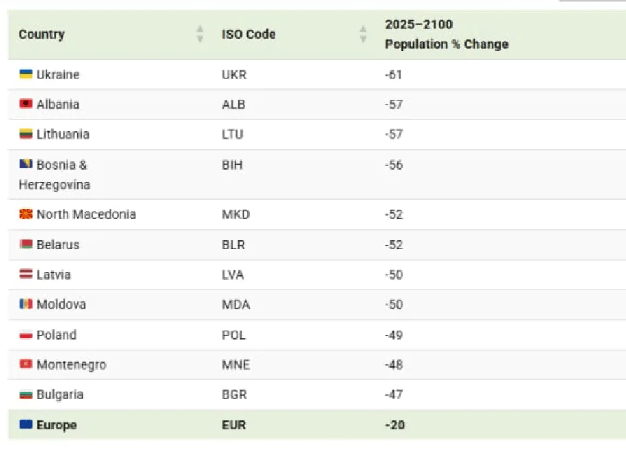Click the Moldova flag icon
Image resolution: width=626 pixels, height=455 pixels.
pyautogui.click(x=26, y=304)
